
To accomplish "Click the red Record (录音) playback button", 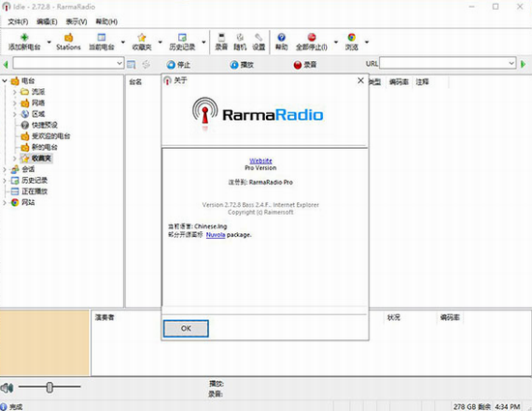I will [305, 65].
